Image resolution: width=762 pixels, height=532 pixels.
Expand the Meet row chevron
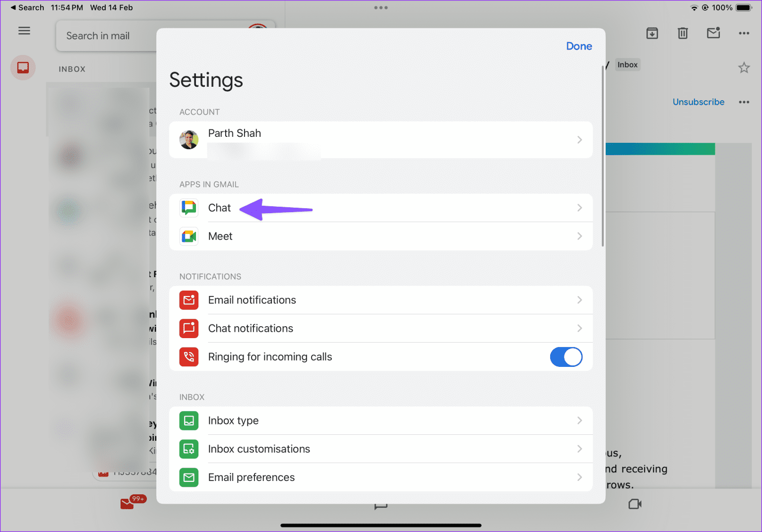pyautogui.click(x=579, y=236)
